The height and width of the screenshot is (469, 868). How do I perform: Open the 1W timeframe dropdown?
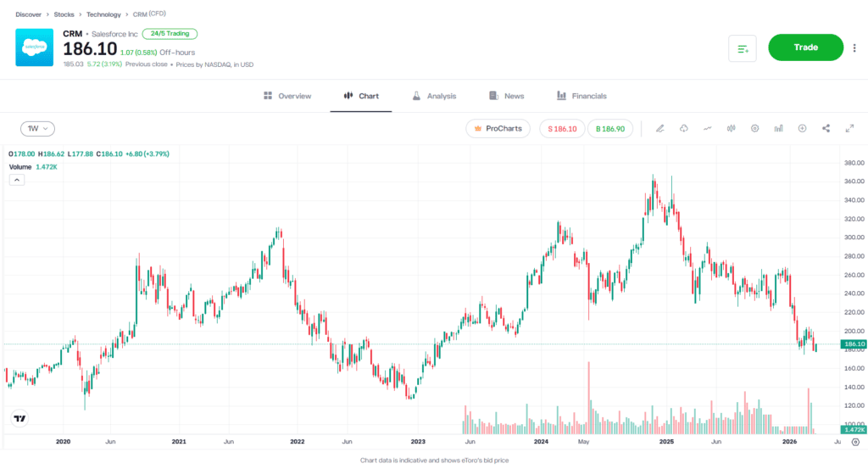click(x=37, y=129)
